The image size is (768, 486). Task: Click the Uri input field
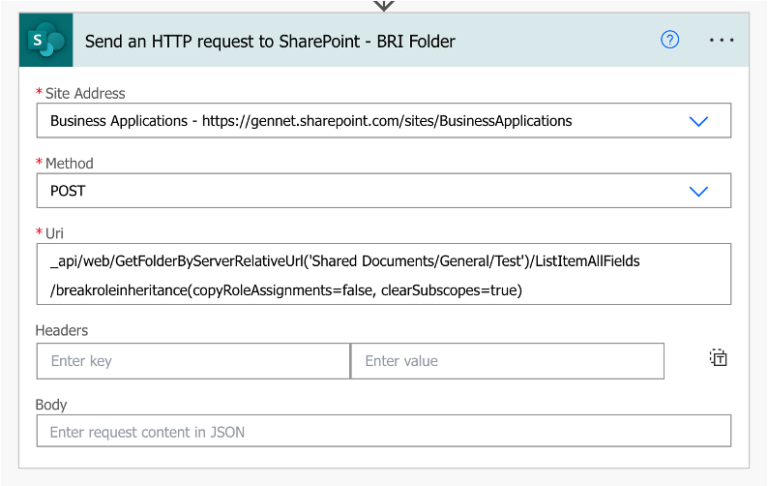[x=384, y=274]
